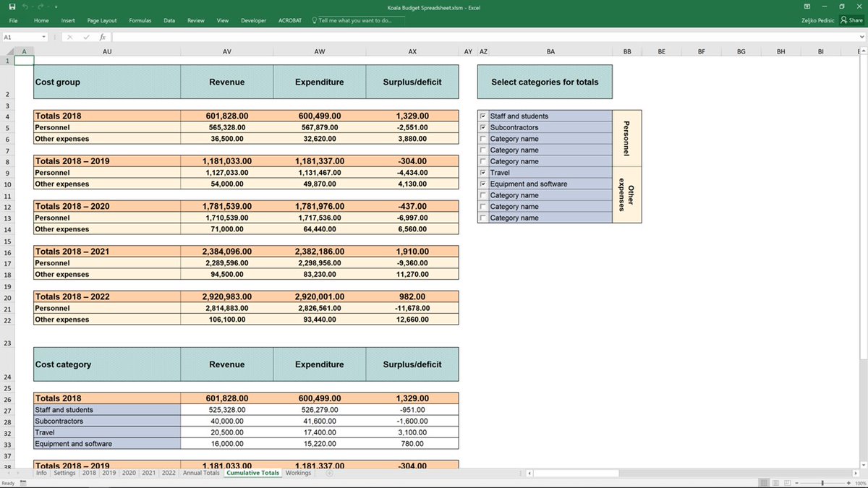The height and width of the screenshot is (488, 868).
Task: Select column header AV
Action: [226, 51]
